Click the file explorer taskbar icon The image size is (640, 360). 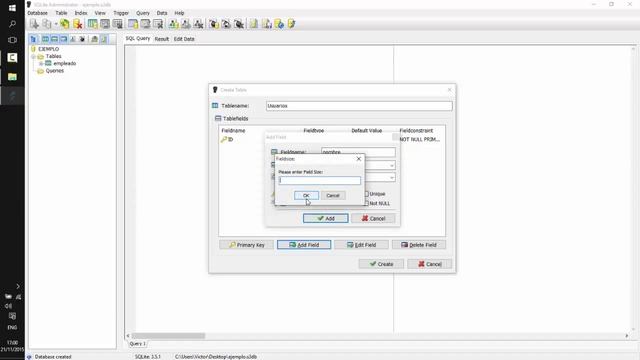[12, 77]
